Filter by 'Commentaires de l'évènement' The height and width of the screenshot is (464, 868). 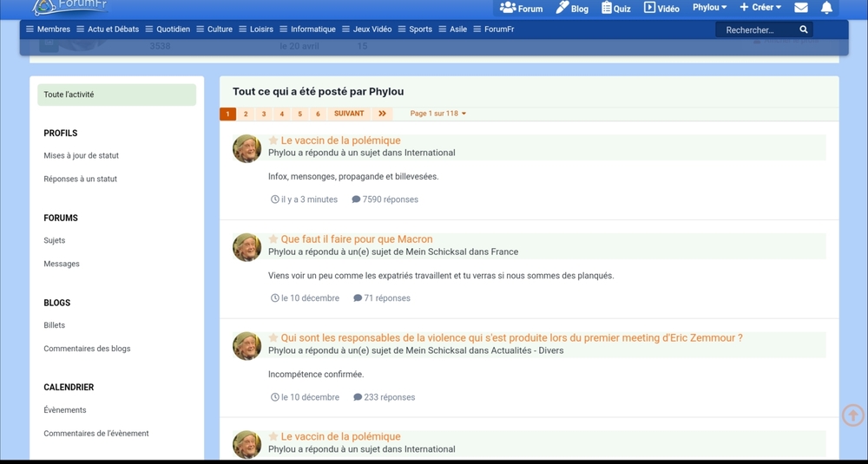tap(96, 434)
